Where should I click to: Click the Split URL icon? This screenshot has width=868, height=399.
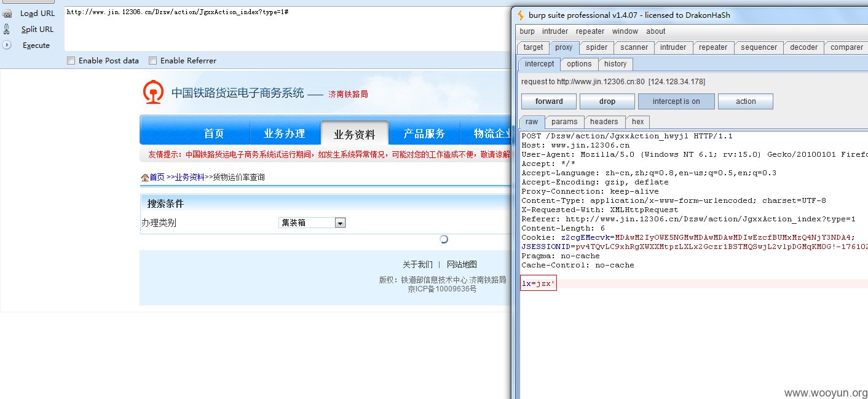[7, 29]
